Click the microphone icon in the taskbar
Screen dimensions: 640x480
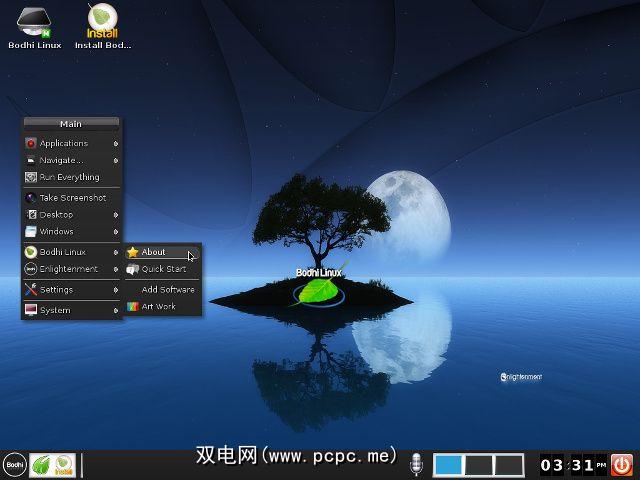[x=417, y=464]
